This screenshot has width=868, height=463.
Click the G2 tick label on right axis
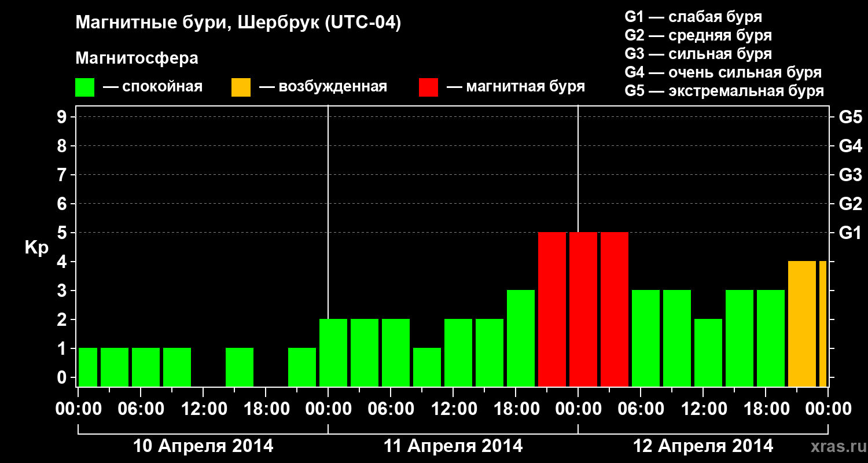tap(851, 204)
